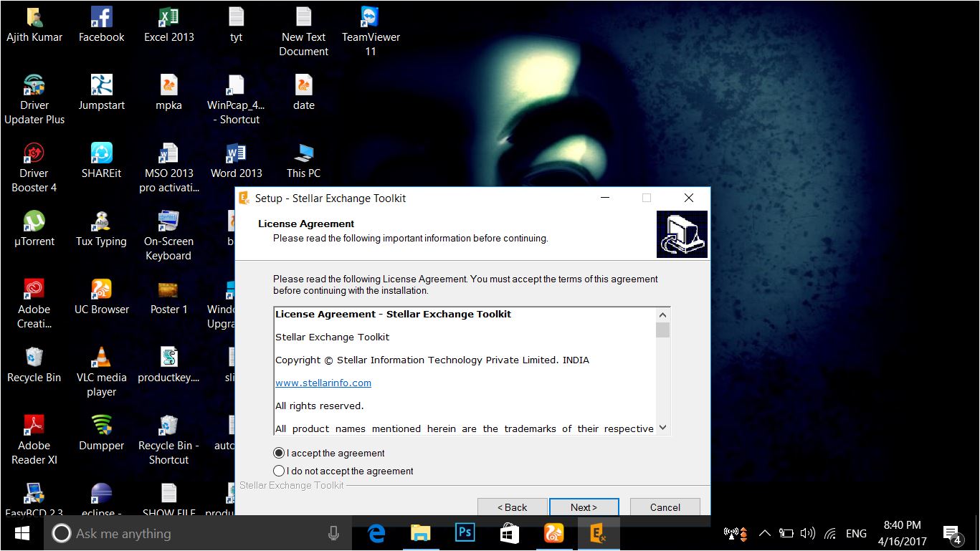This screenshot has width=980, height=551.
Task: Select the Excel 2013 desktop shortcut
Action: tap(168, 25)
